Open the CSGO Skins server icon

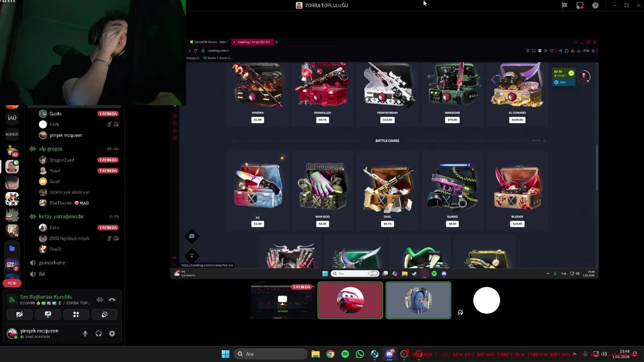click(12, 264)
